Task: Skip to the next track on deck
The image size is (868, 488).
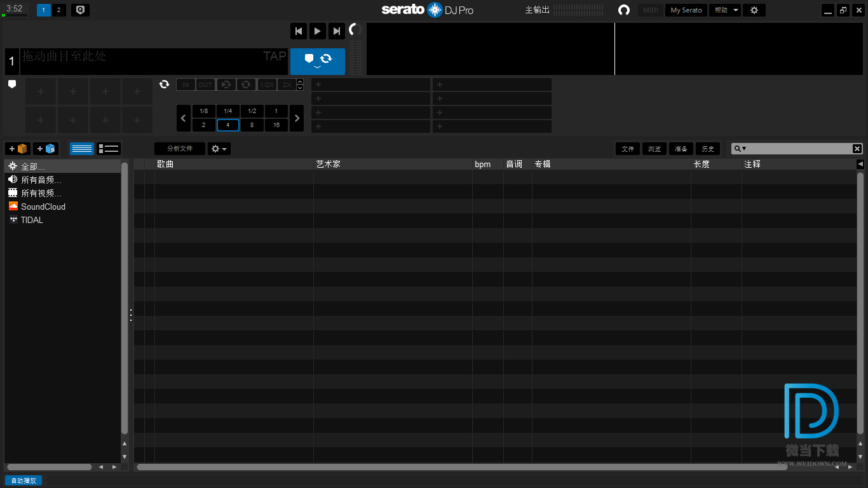Action: click(337, 30)
